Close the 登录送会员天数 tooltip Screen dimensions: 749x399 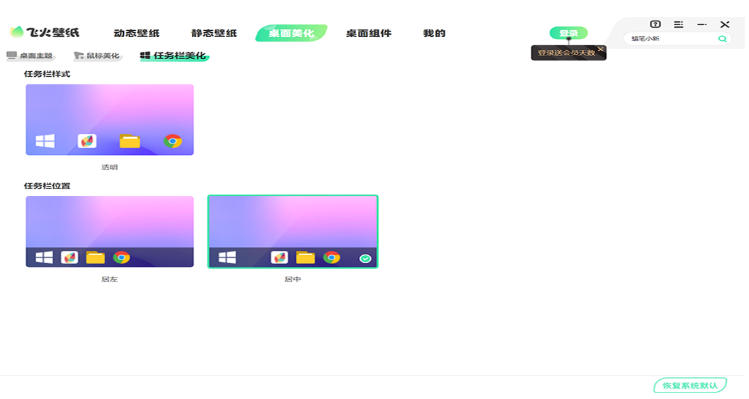pos(600,49)
